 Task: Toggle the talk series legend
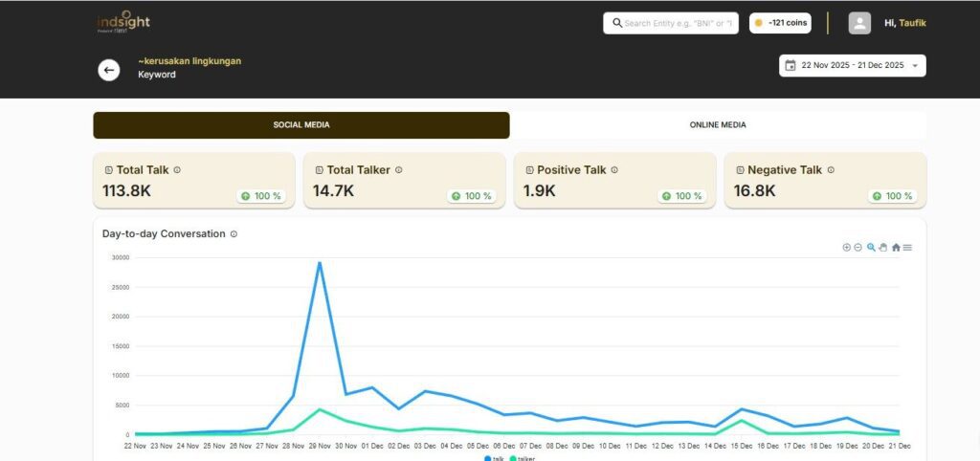pos(494,458)
